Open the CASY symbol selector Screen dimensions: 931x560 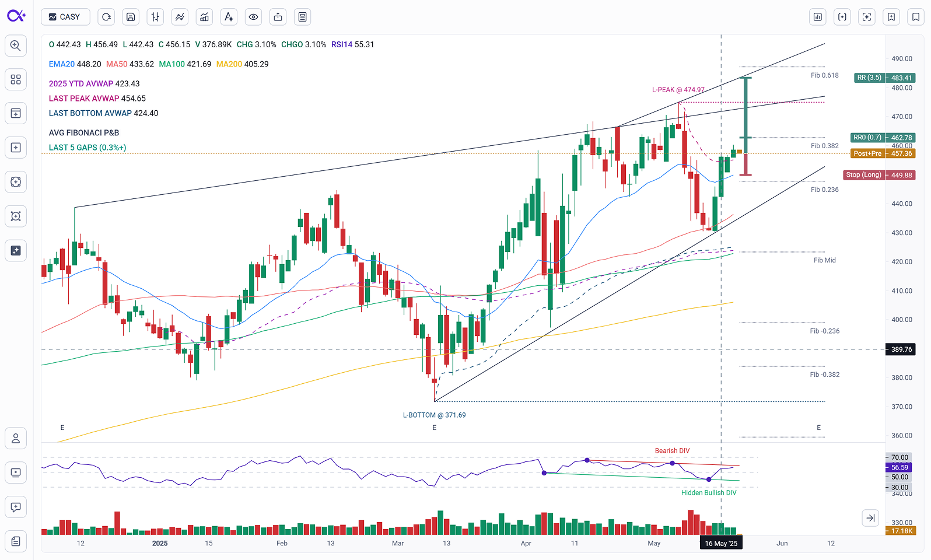(65, 17)
